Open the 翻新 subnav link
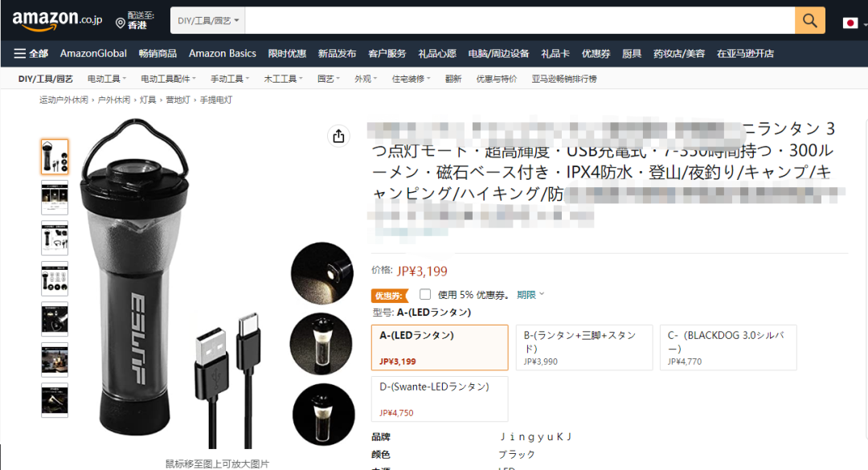Image resolution: width=868 pixels, height=470 pixels. coord(452,79)
